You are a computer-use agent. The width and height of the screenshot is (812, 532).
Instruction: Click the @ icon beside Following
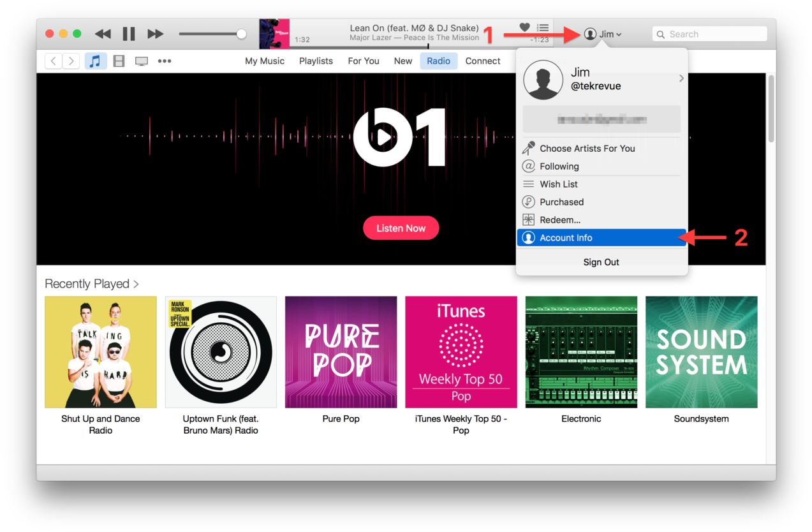click(528, 166)
